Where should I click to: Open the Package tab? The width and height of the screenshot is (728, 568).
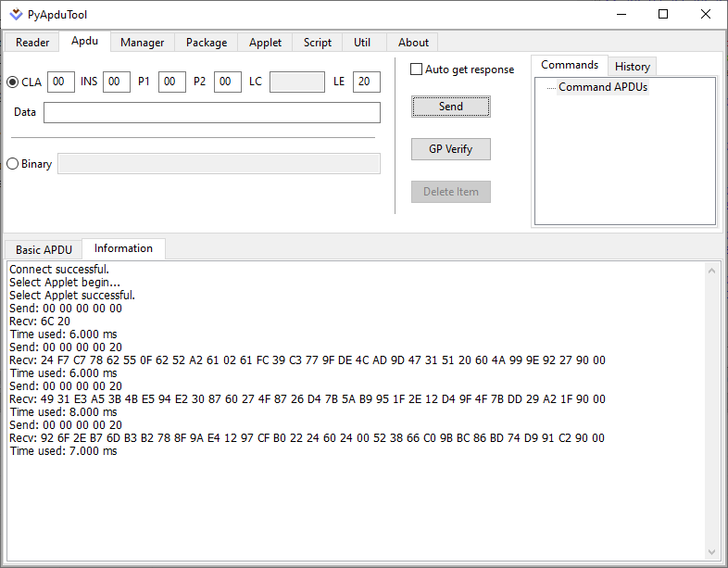pyautogui.click(x=206, y=43)
